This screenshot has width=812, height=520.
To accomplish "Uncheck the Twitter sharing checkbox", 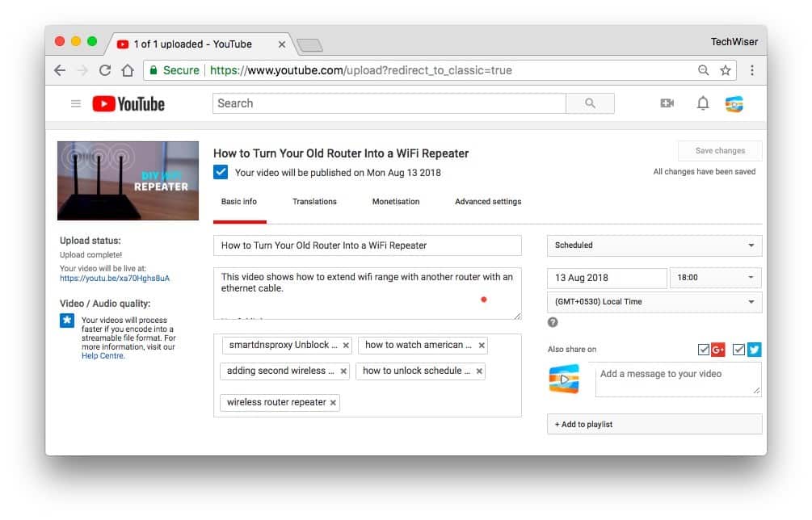I will pos(738,350).
